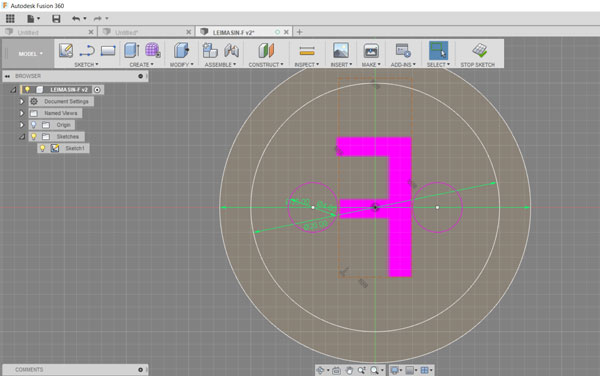Click the Undo arrow

coord(76,18)
